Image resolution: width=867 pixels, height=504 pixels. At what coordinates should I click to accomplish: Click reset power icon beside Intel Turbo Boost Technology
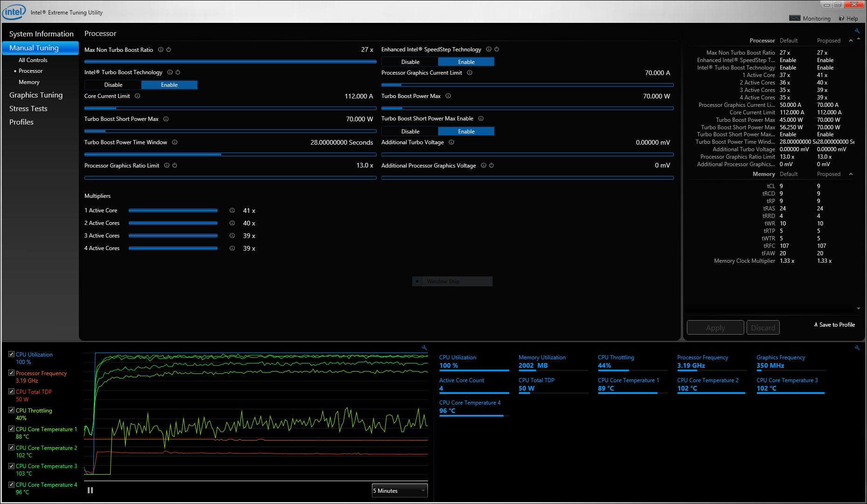pos(178,72)
